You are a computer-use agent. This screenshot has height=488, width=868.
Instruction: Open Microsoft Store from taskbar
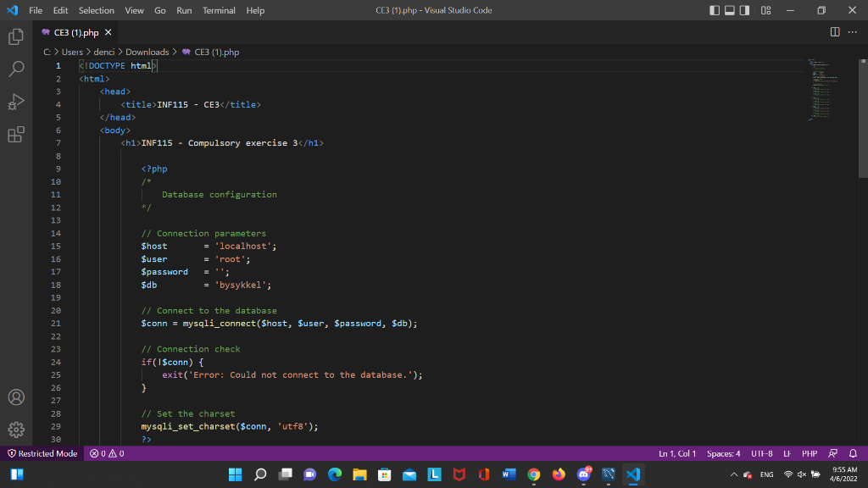coord(385,474)
